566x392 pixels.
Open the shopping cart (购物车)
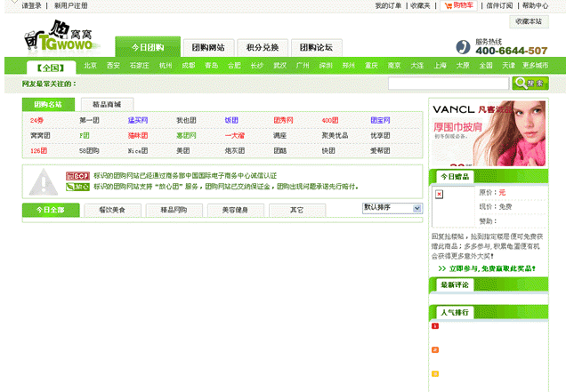[x=458, y=5]
